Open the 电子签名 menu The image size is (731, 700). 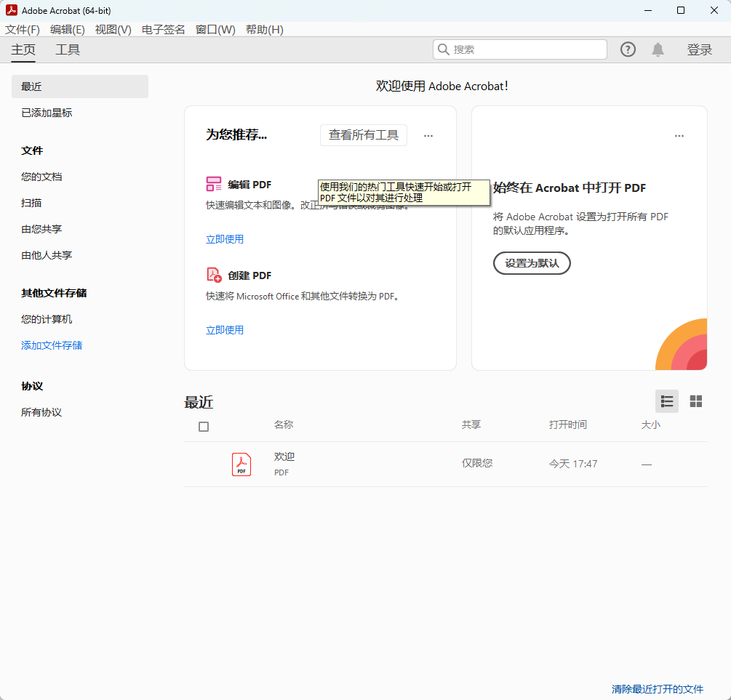click(163, 30)
